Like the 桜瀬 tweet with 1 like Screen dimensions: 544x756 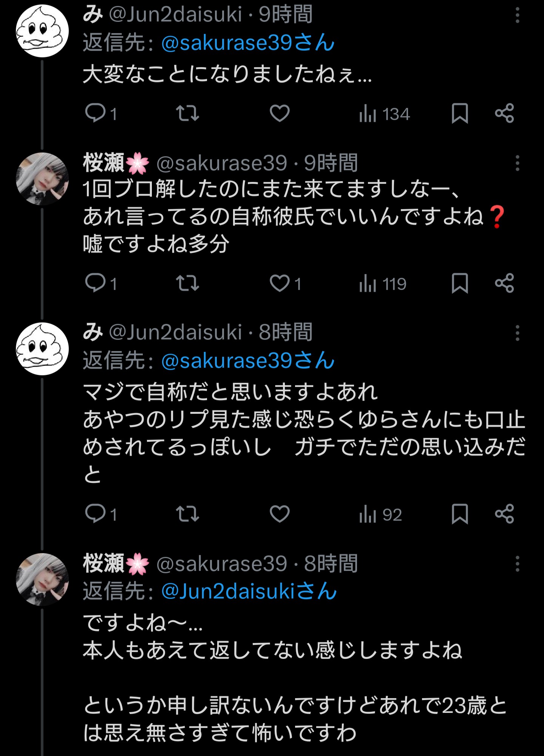[x=280, y=283]
